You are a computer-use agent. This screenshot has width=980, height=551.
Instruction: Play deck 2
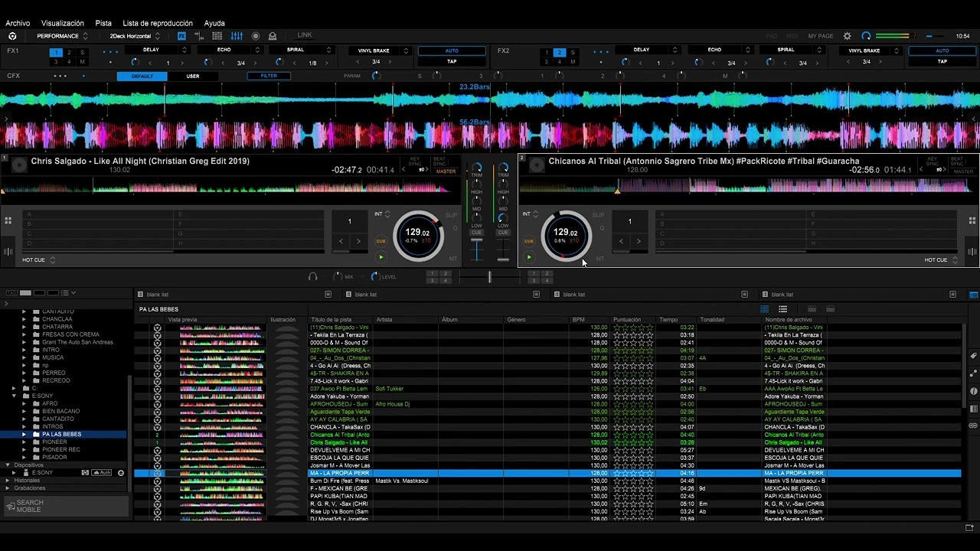coord(528,257)
